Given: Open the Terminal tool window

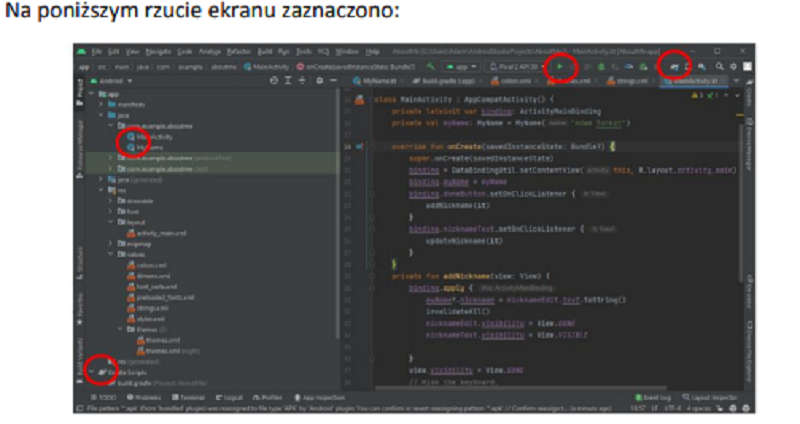Looking at the screenshot, I should coord(188,397).
